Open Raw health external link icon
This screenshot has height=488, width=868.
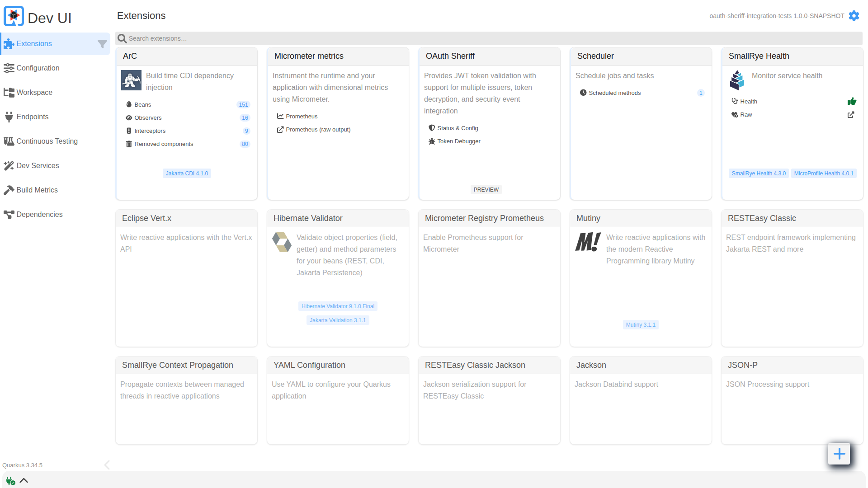pos(851,115)
